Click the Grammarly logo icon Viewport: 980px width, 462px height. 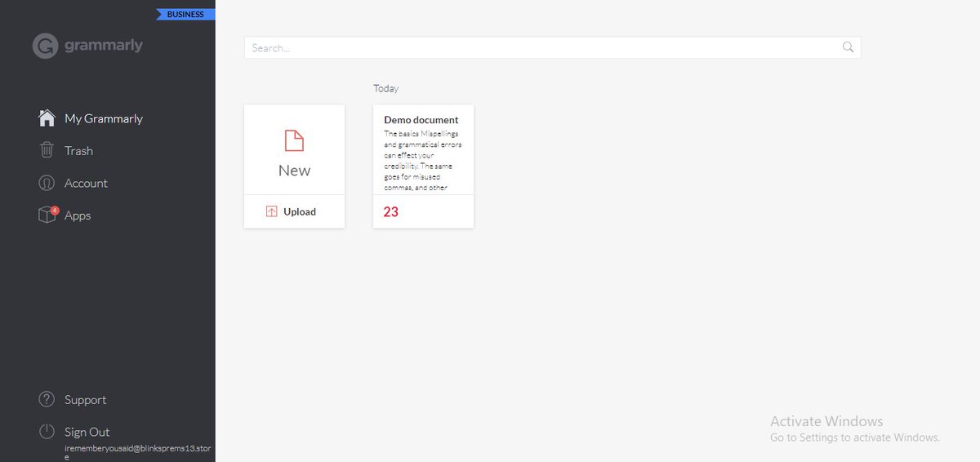(x=46, y=46)
